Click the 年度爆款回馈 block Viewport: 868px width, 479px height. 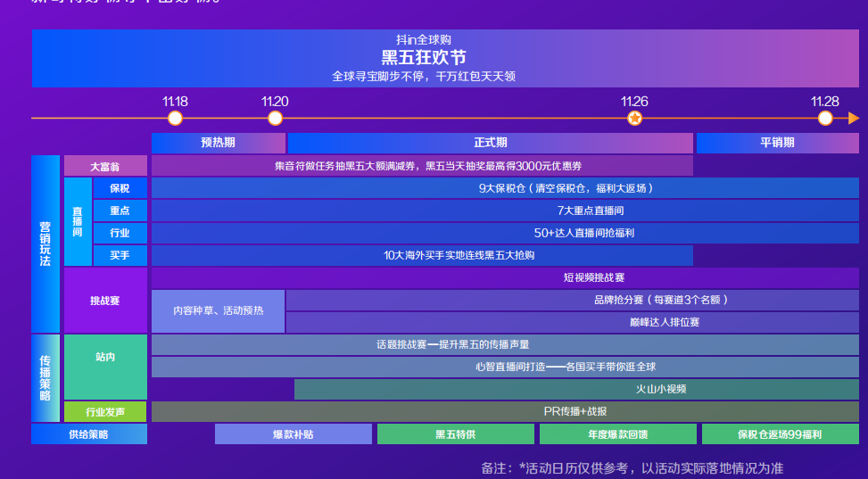pos(618,434)
